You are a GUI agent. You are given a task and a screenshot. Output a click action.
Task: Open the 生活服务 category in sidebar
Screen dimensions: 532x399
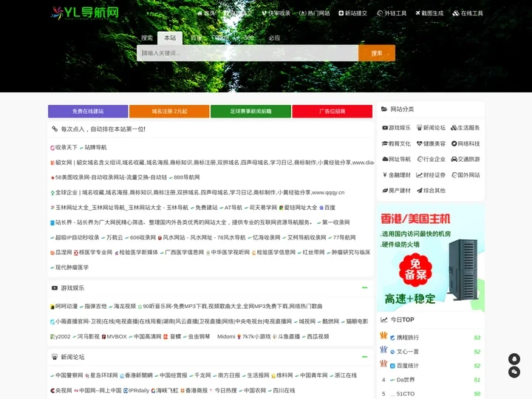click(x=465, y=128)
